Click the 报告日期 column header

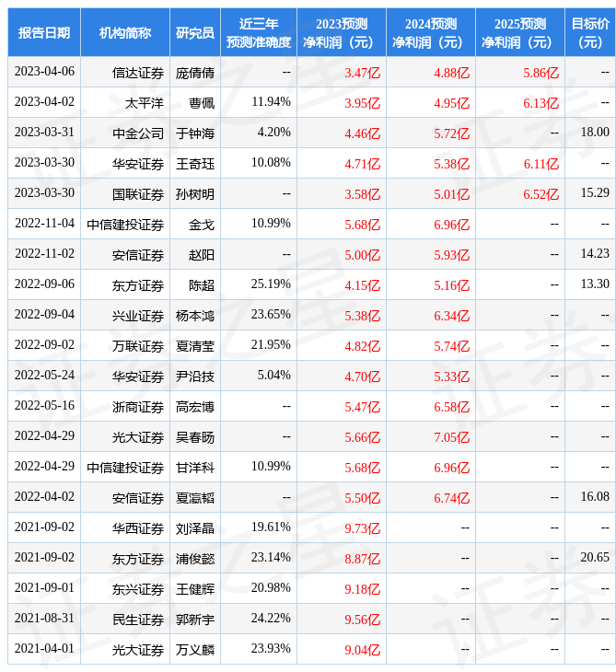pos(44,32)
